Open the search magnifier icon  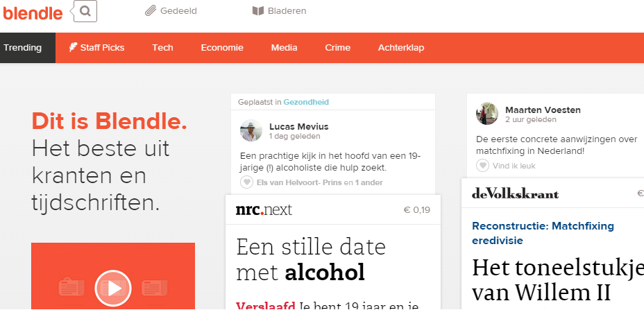tap(85, 11)
